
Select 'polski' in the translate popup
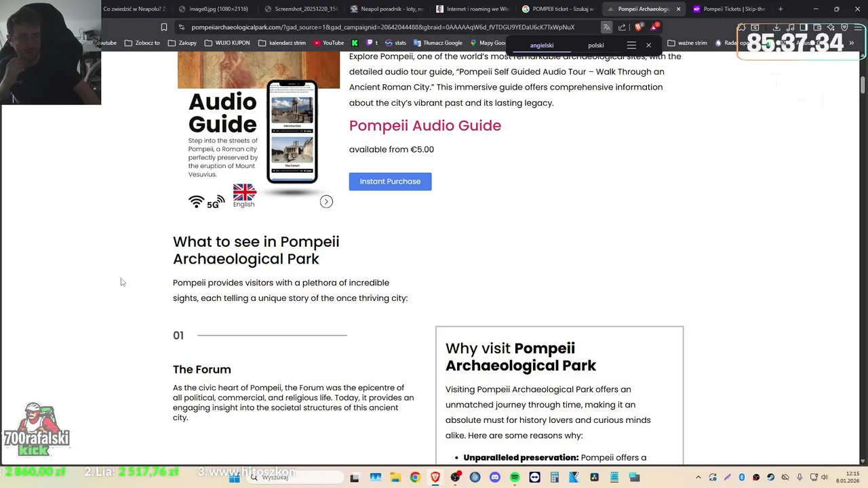596,45
